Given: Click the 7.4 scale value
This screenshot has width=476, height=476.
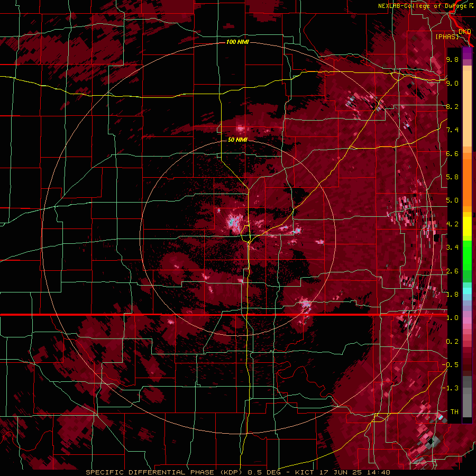Looking at the screenshot, I should click(x=452, y=130).
